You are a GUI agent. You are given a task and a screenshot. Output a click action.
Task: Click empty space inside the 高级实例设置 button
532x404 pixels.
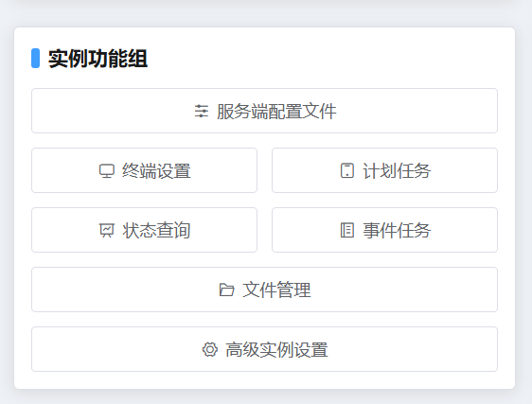pyautogui.click(x=102, y=349)
